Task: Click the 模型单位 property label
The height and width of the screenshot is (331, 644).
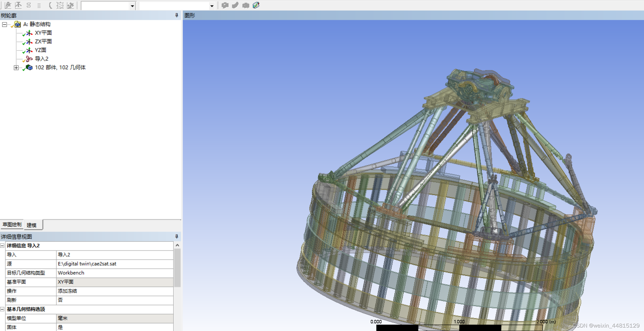Action: (x=16, y=318)
